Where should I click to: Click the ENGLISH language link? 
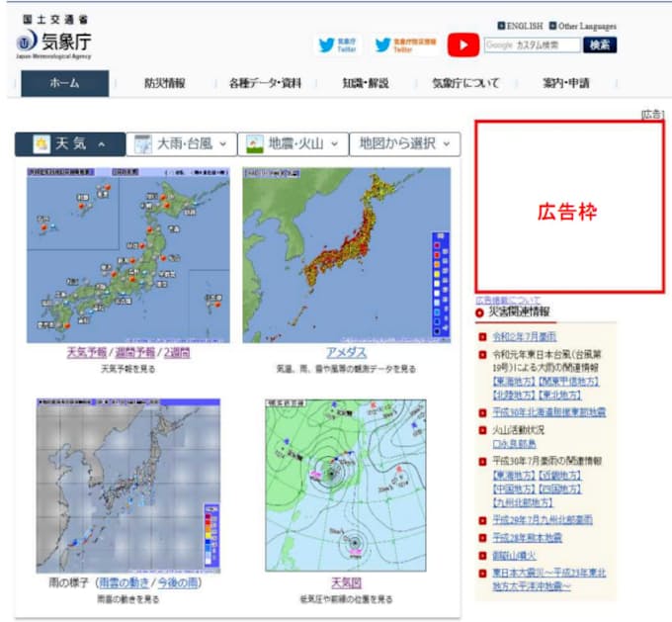pos(522,26)
